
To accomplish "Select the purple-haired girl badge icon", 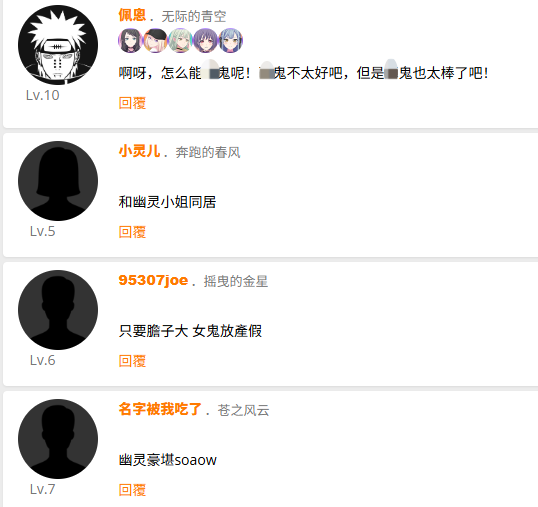I will 206,40.
